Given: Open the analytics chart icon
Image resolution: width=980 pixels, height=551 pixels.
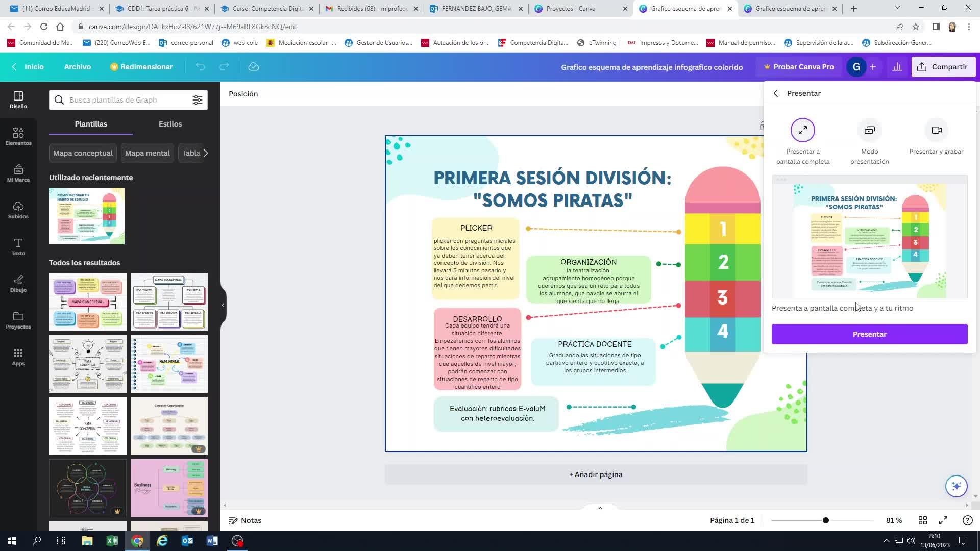Looking at the screenshot, I should coord(897,67).
